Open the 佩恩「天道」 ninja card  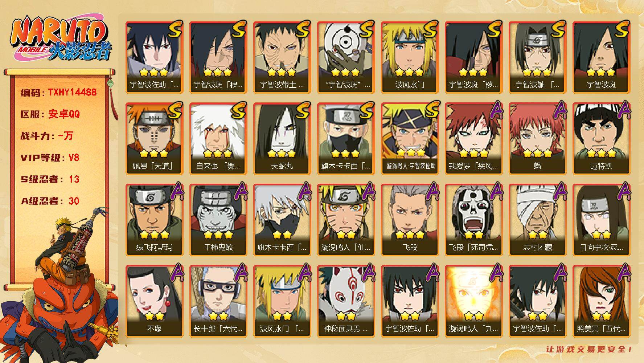click(154, 138)
